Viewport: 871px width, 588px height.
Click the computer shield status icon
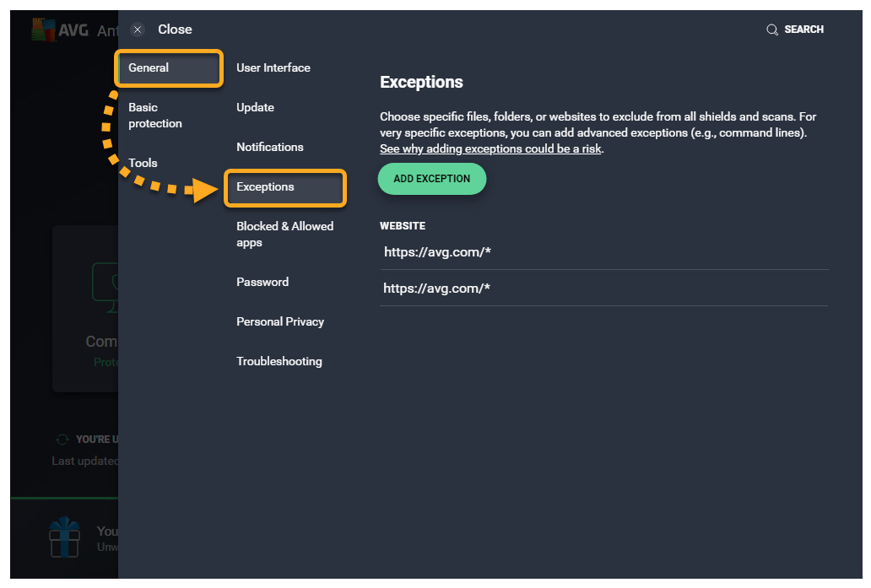105,283
